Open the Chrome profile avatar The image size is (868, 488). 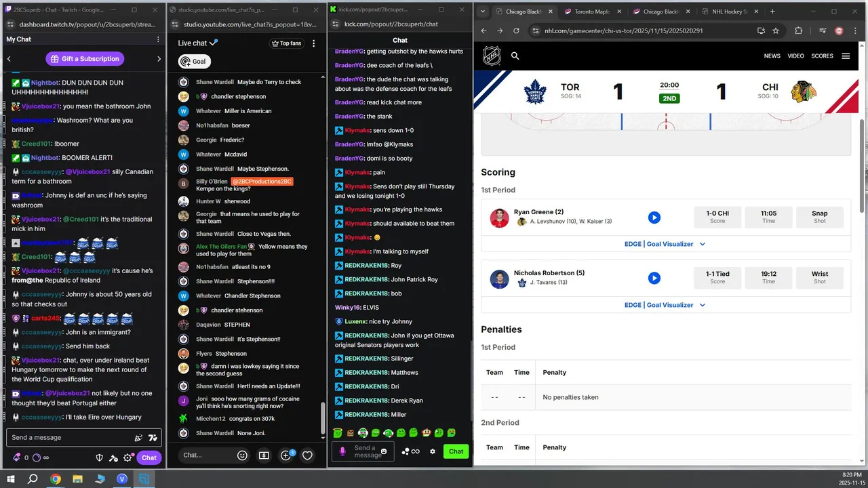tap(839, 30)
